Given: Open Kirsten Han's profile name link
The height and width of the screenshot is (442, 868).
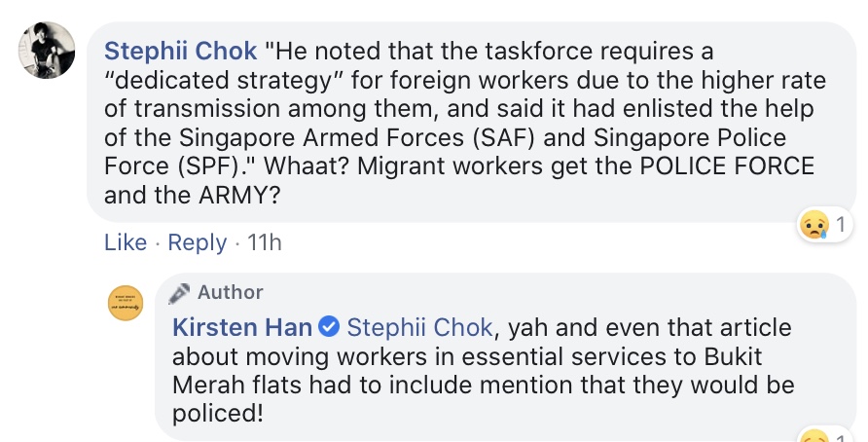Looking at the screenshot, I should coord(242,327).
